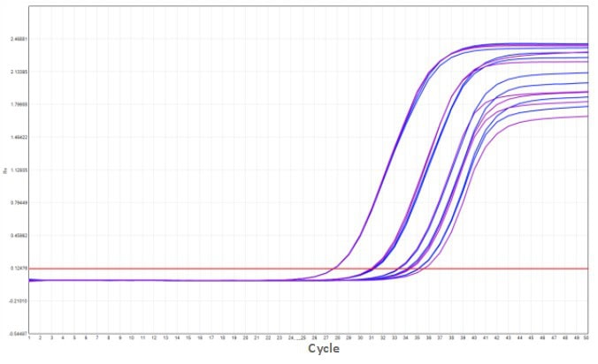Click y-axis tick label 0.79449
The height and width of the screenshot is (364, 598).
click(x=19, y=203)
